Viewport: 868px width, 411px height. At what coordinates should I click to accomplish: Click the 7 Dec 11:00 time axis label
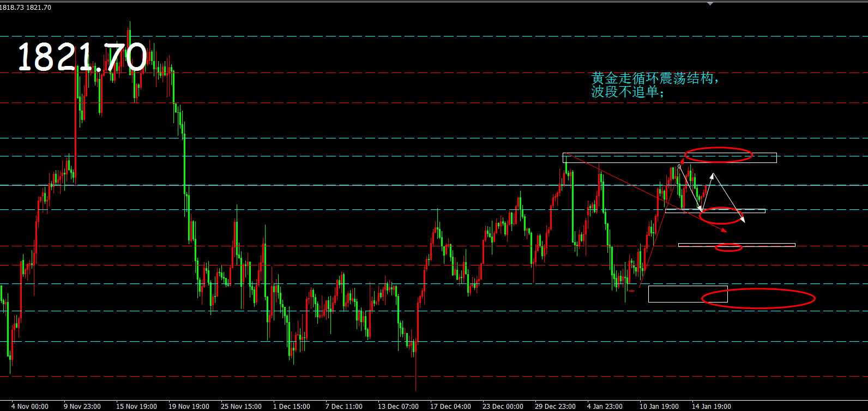click(344, 407)
